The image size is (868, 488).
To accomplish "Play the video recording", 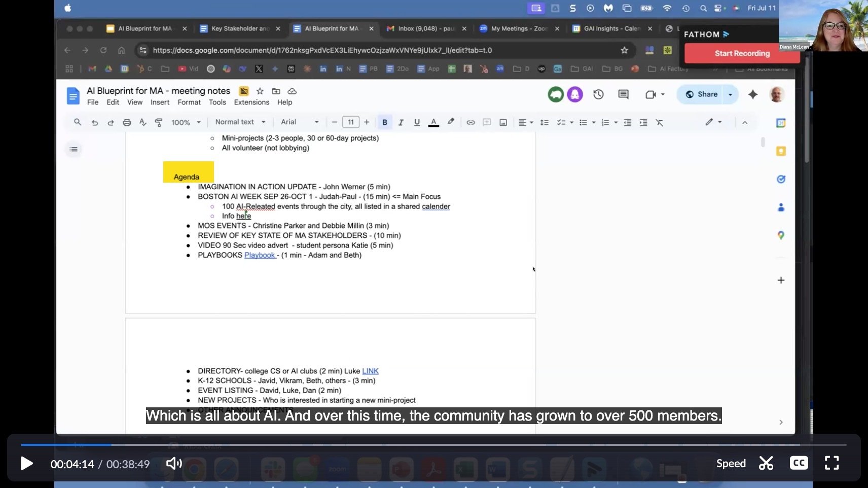I will pyautogui.click(x=26, y=463).
